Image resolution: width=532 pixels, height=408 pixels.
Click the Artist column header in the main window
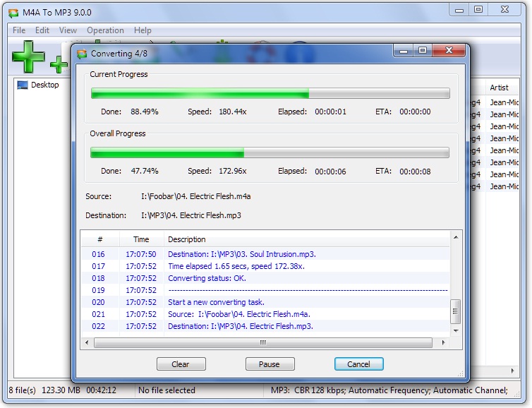click(x=502, y=88)
